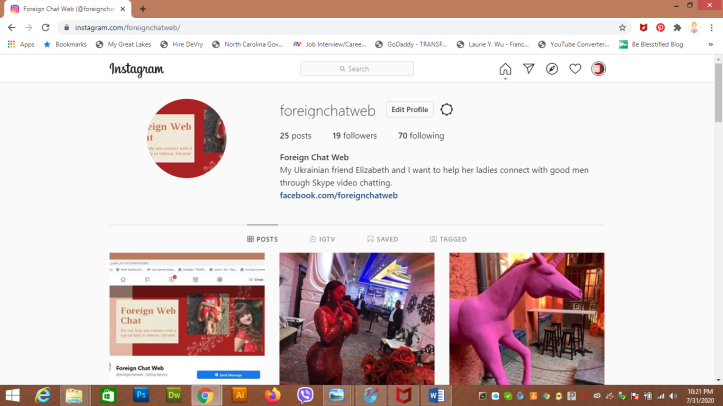The height and width of the screenshot is (406, 723).
Task: Open Internet Explorer from taskbar
Action: pos(42,395)
